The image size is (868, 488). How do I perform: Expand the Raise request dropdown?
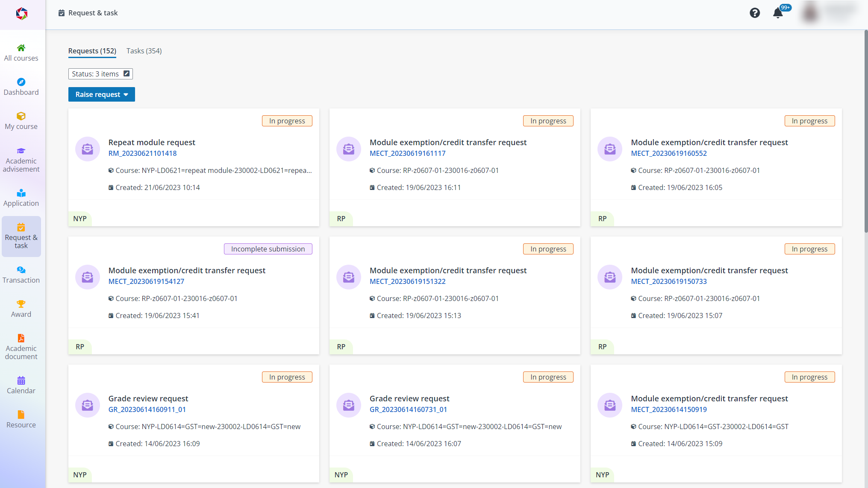102,94
